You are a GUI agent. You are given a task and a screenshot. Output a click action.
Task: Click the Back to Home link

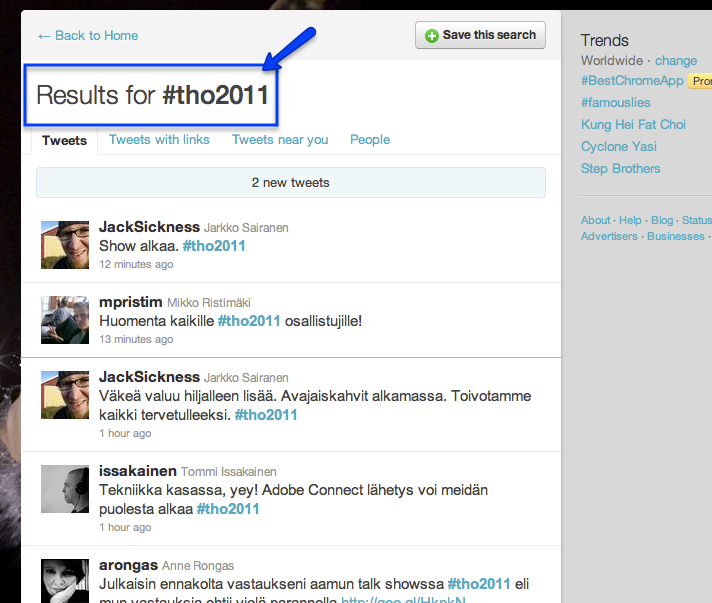88,35
